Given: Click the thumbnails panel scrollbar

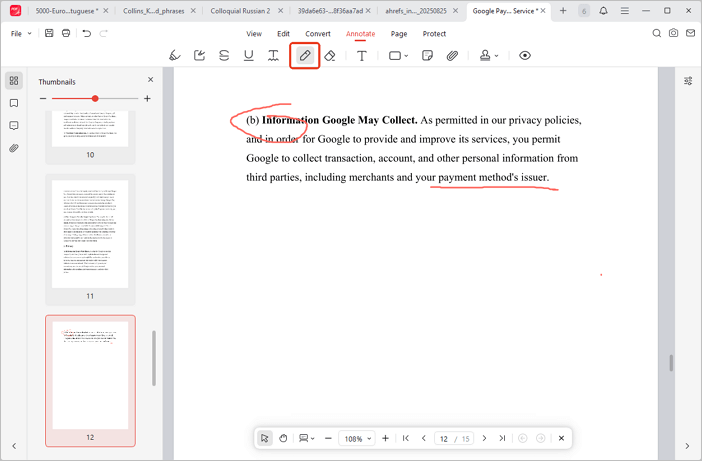Looking at the screenshot, I should pos(154,358).
